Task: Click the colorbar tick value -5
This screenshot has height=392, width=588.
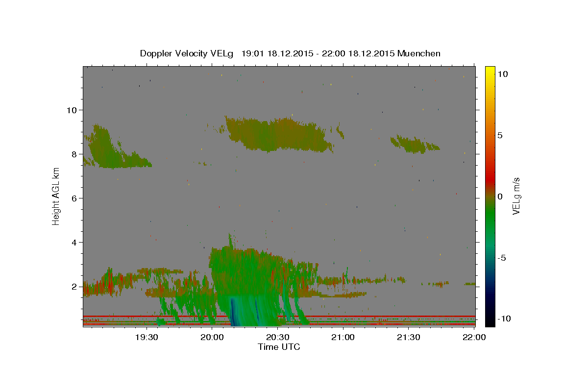Action: tap(501, 258)
